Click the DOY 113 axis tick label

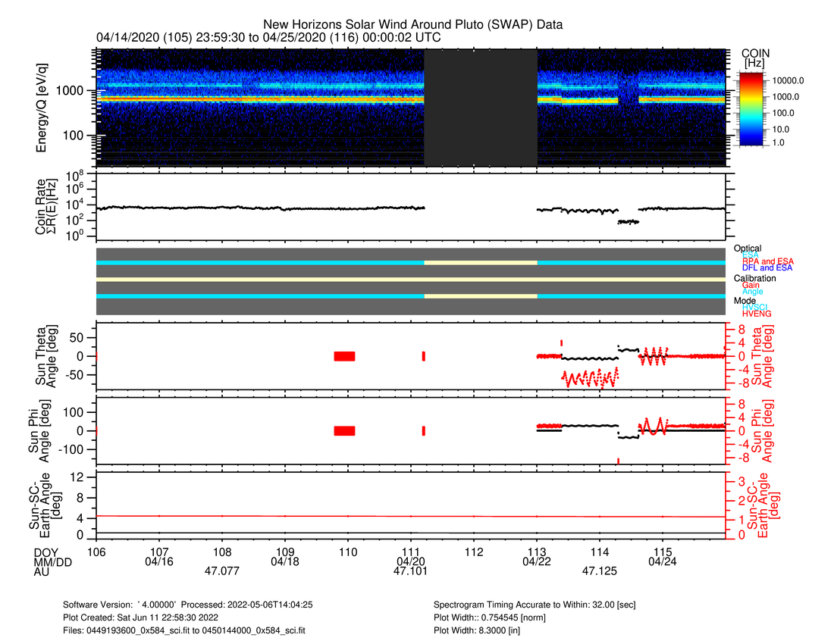coord(537,551)
